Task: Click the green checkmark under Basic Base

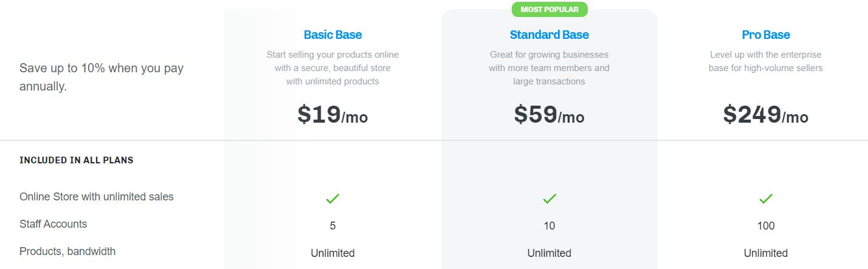Action: 332,199
